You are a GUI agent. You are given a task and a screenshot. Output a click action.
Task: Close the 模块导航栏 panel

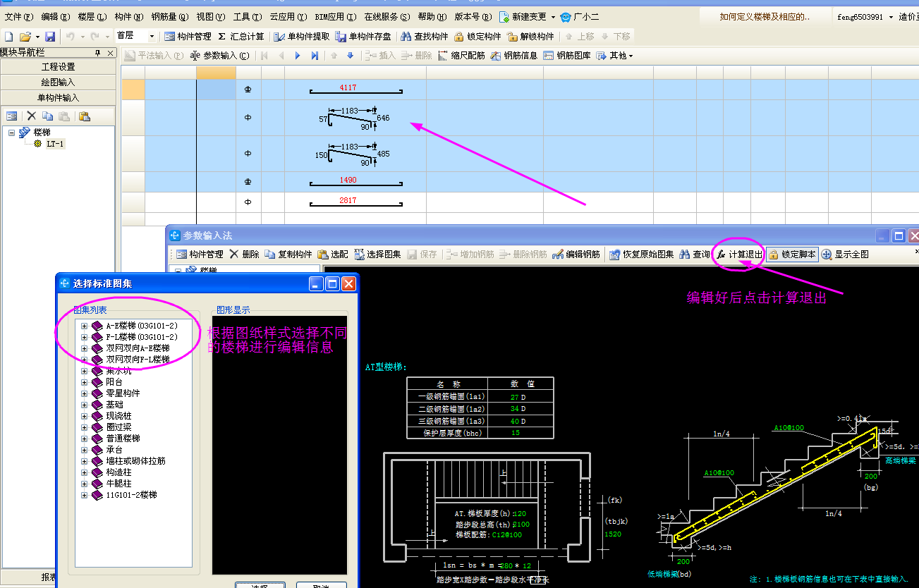tap(111, 53)
